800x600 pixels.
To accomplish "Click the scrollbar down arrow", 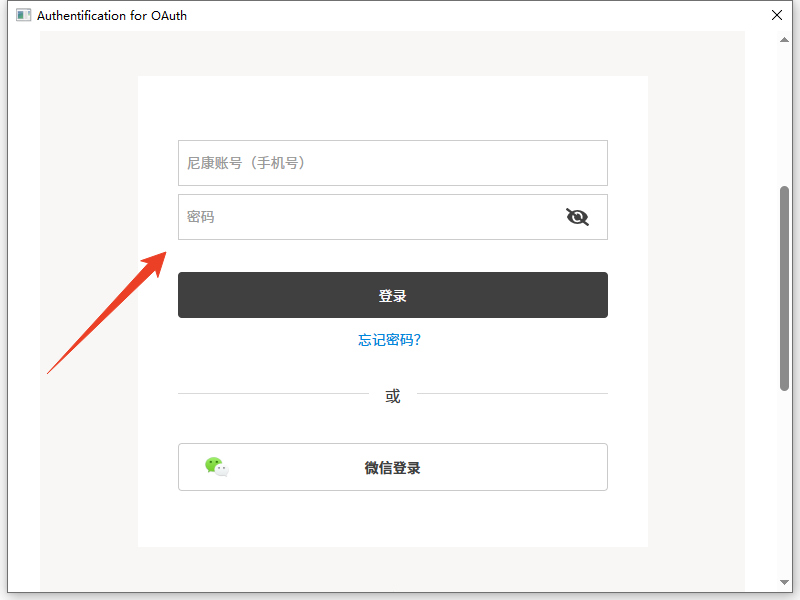I will coord(785,582).
